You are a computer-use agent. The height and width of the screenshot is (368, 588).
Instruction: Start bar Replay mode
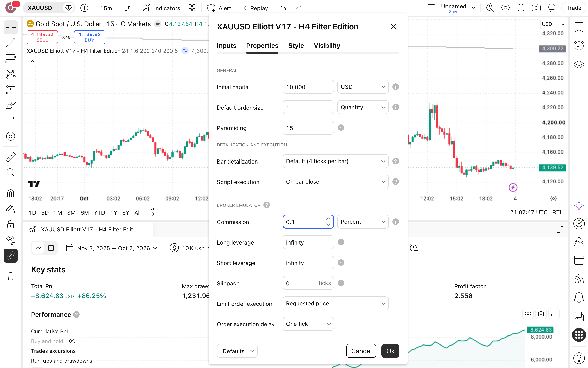[x=254, y=8]
